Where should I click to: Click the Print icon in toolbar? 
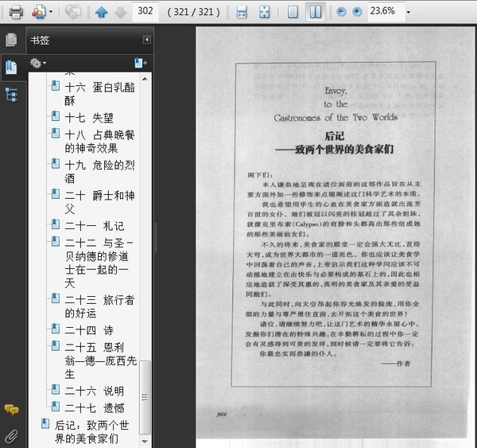point(16,13)
